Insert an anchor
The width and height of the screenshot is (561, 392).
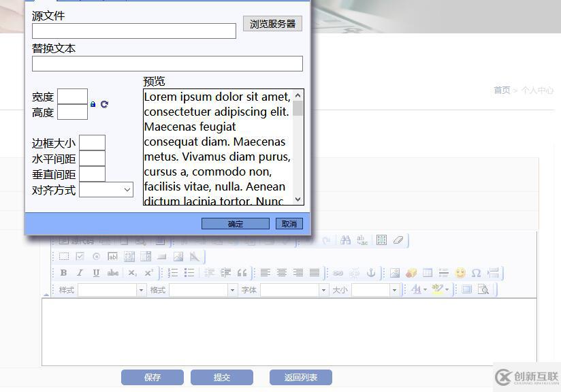pyautogui.click(x=371, y=273)
